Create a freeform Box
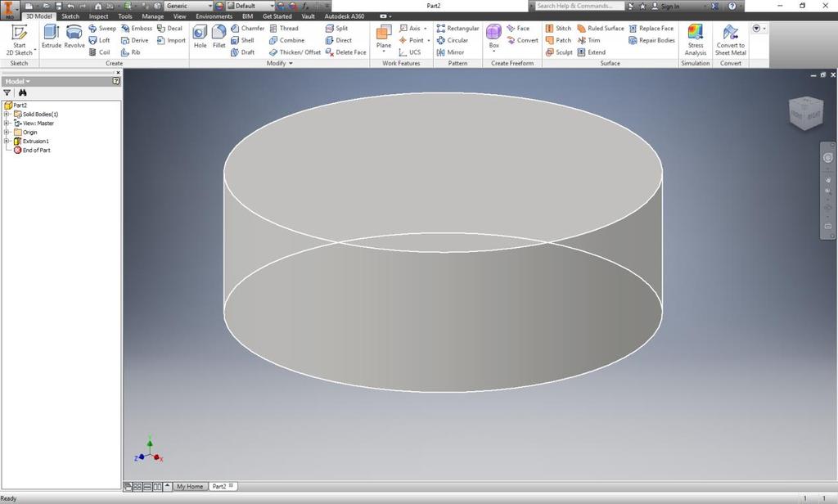838x504 pixels. 493,37
